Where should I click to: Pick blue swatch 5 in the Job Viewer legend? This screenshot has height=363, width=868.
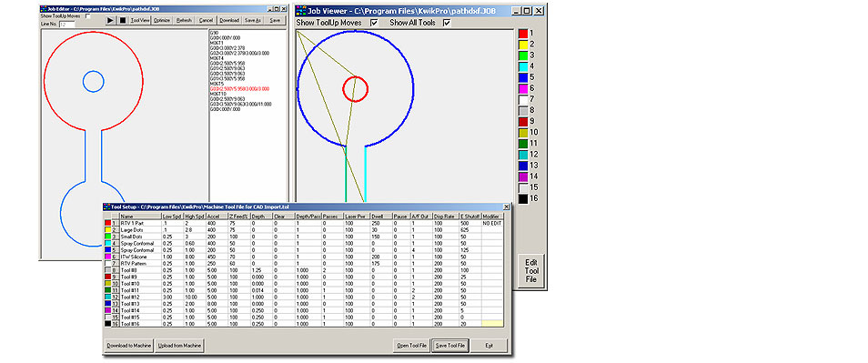click(x=522, y=77)
